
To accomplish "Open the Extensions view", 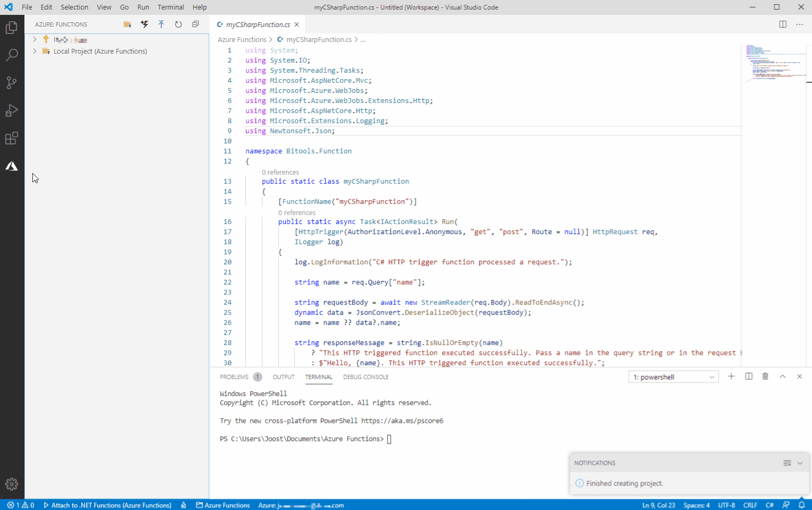I will 12,138.
